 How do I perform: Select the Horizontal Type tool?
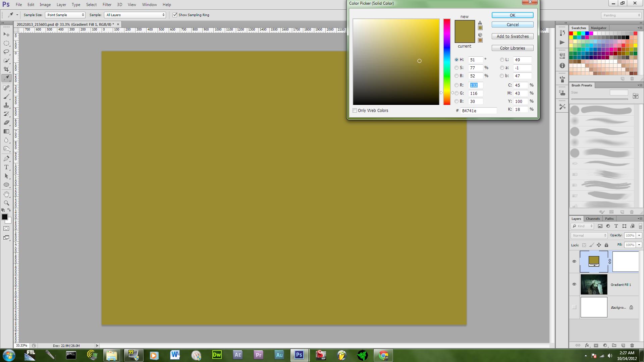[6, 167]
